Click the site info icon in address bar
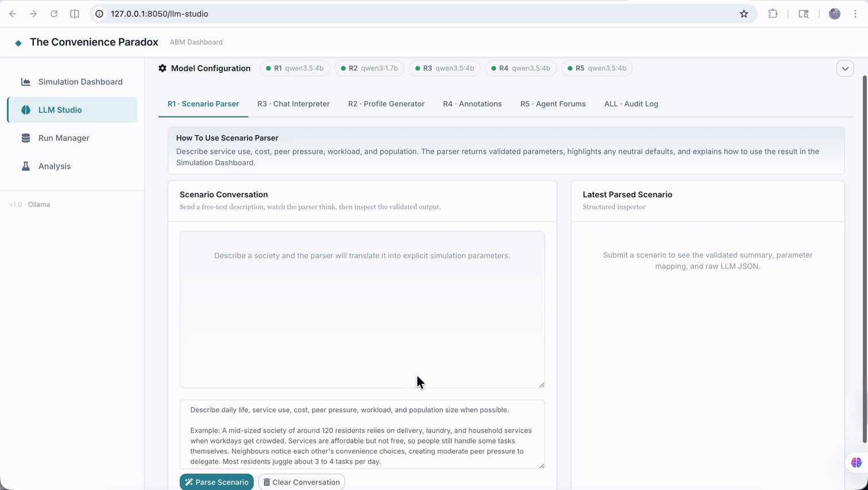Image resolution: width=868 pixels, height=490 pixels. tap(99, 14)
